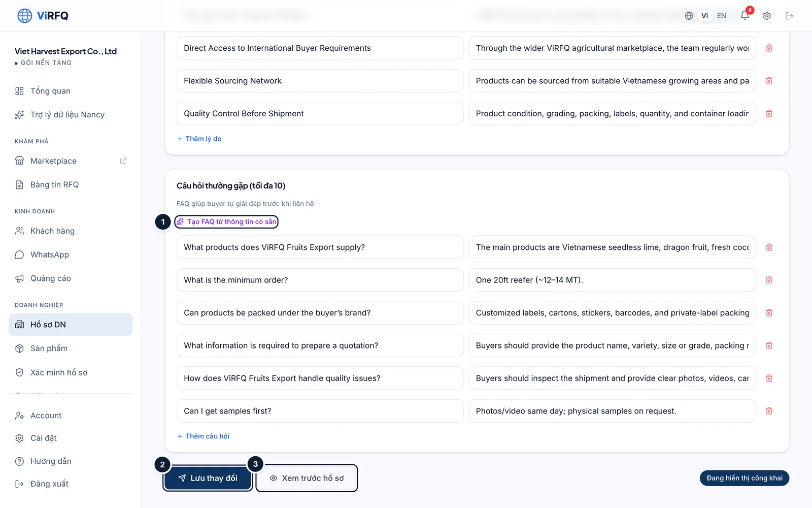
Task: Edit 'Product condition, grading' description field
Action: (612, 113)
